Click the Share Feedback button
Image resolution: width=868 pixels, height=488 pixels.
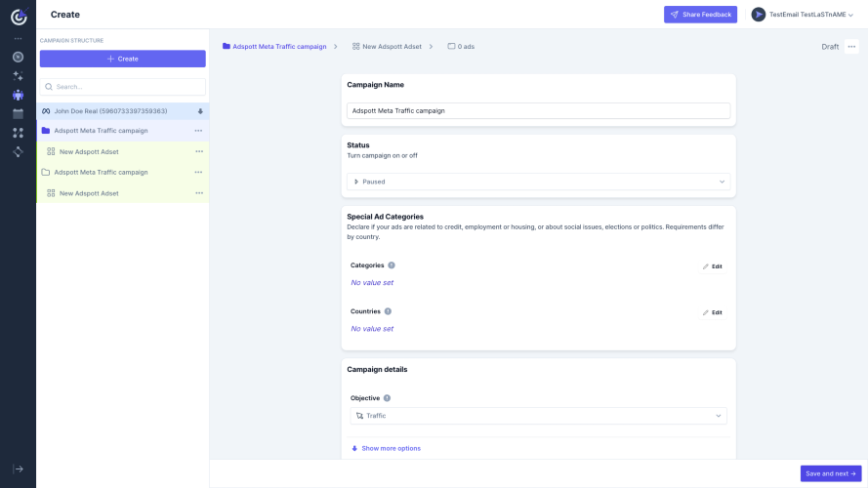(x=700, y=15)
